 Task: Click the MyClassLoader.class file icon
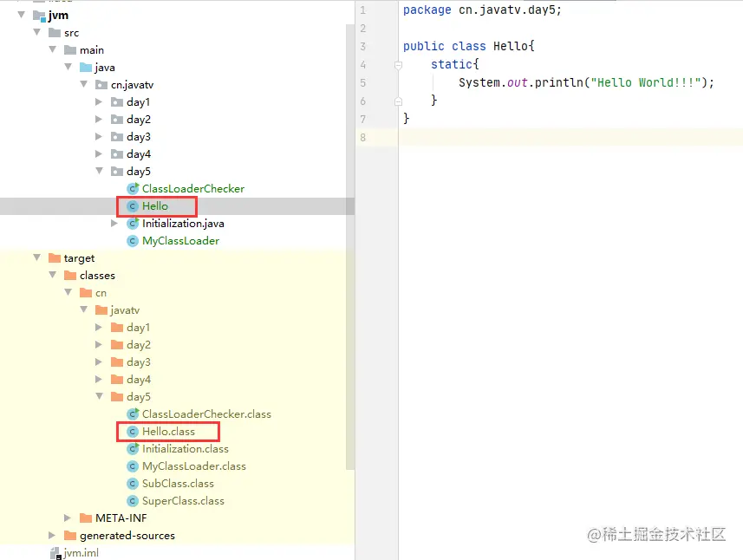tap(133, 466)
